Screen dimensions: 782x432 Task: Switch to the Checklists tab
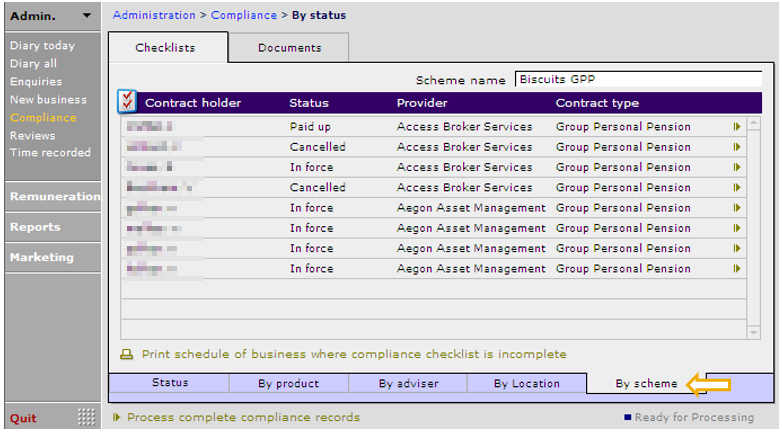pyautogui.click(x=168, y=47)
